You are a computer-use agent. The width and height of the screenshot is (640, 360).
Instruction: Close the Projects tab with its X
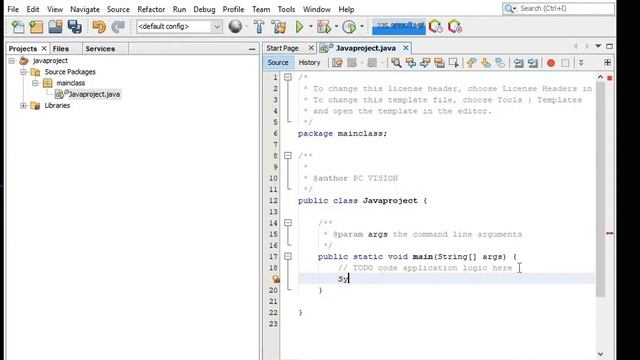point(44,49)
